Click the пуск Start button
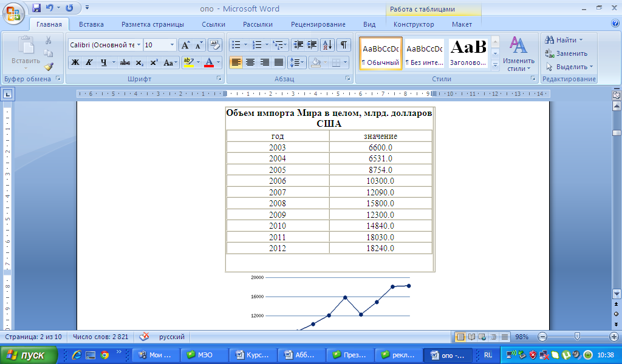 point(29,355)
